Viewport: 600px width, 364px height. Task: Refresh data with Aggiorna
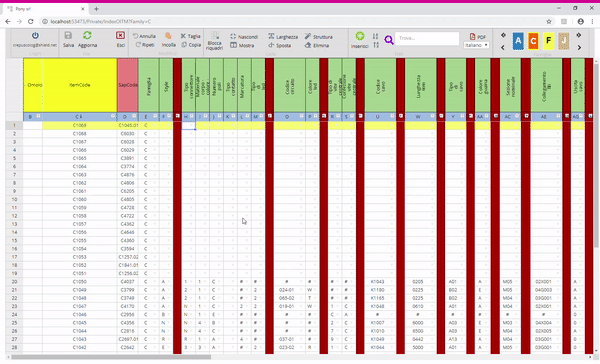click(87, 39)
